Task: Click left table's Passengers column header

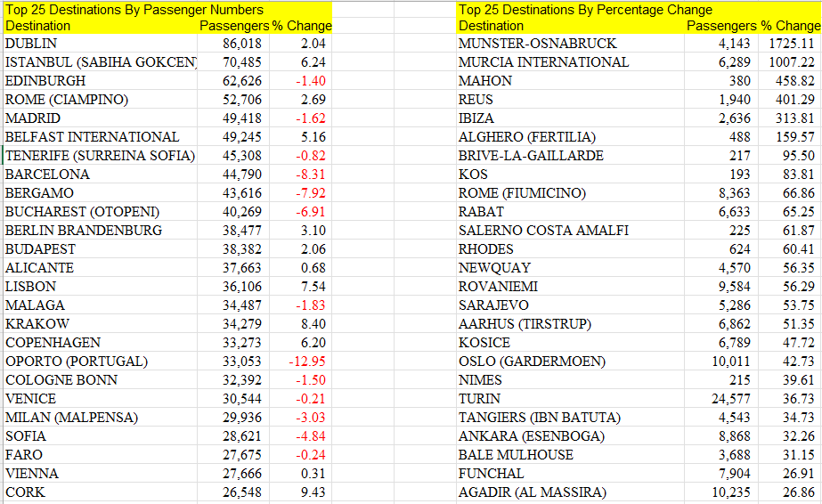Action: (234, 26)
